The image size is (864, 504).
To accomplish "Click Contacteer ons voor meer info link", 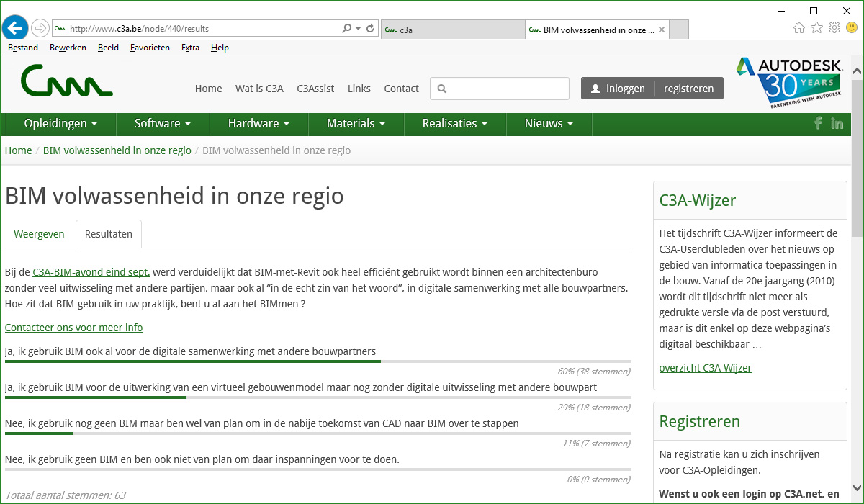I will click(x=74, y=328).
